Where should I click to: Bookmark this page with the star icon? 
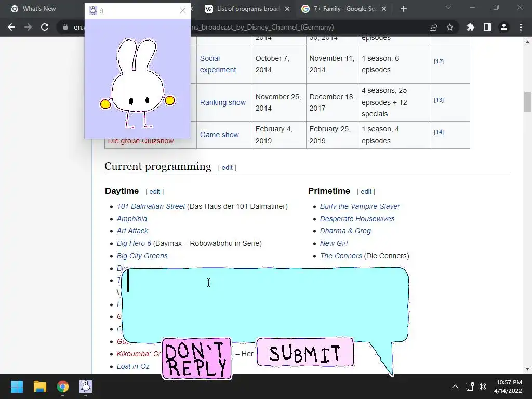[450, 27]
